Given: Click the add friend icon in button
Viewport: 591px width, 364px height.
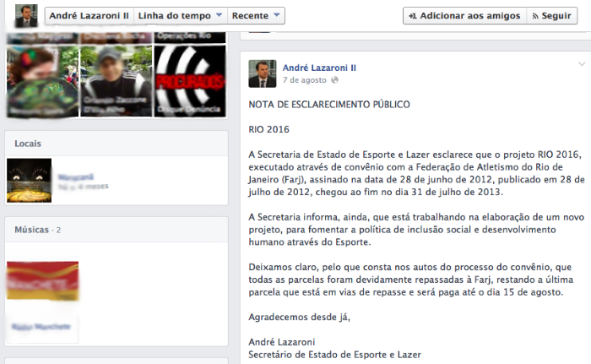Looking at the screenshot, I should pyautogui.click(x=413, y=16).
